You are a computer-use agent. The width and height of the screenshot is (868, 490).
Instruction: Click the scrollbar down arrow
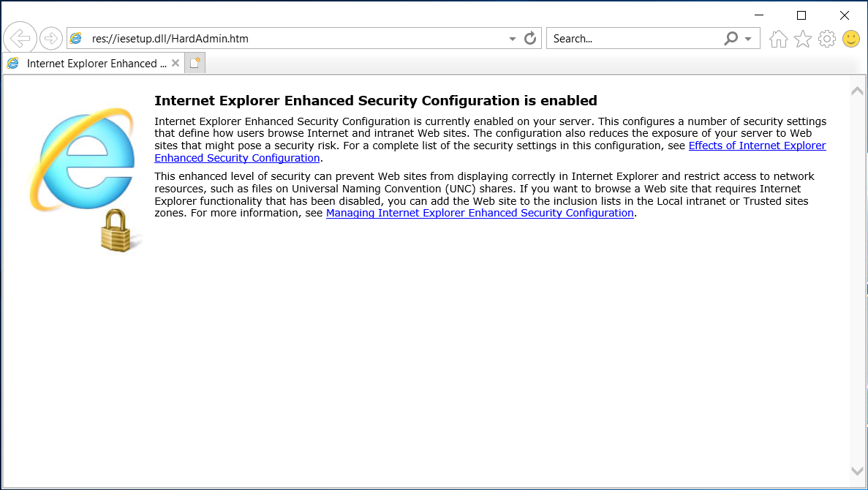[857, 471]
